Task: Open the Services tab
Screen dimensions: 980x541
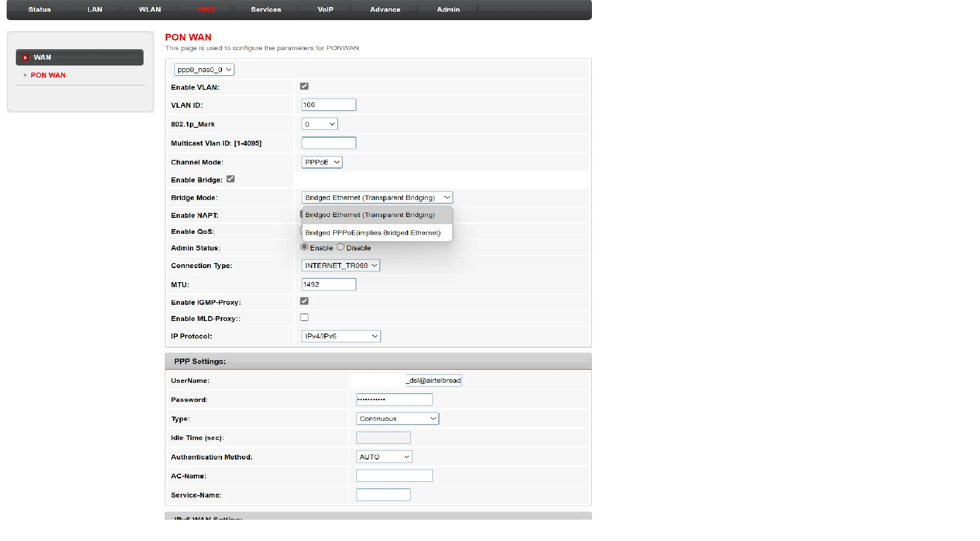Action: (266, 9)
